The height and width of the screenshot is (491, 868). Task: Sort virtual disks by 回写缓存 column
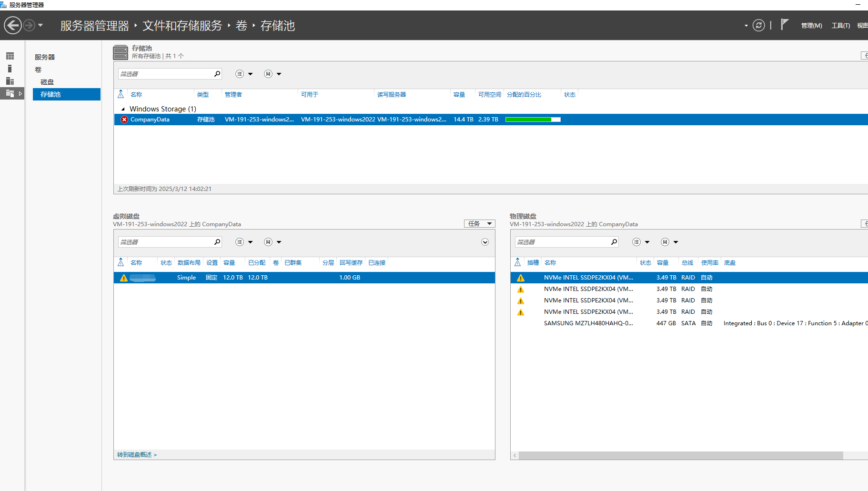(x=351, y=263)
